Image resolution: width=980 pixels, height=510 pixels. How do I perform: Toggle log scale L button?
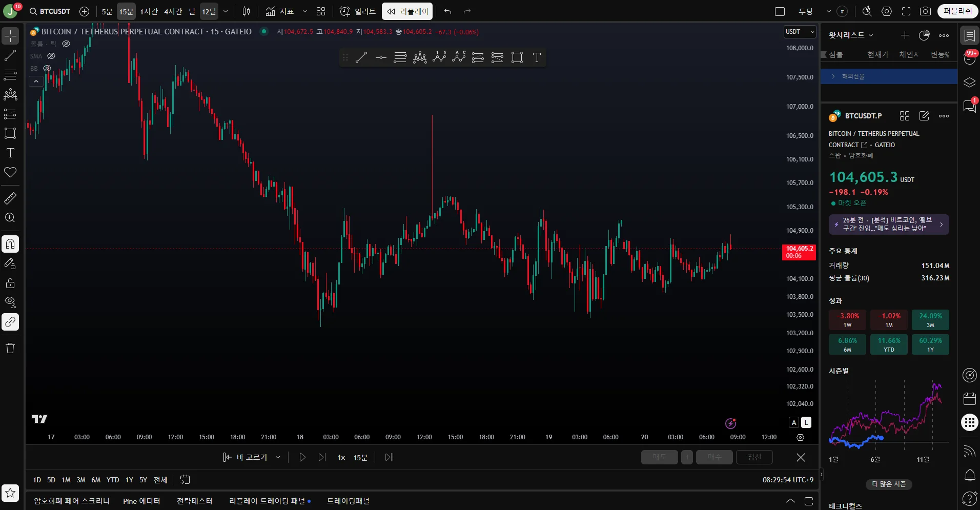coord(806,422)
